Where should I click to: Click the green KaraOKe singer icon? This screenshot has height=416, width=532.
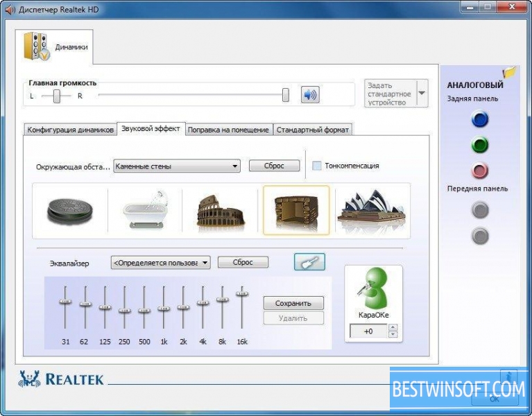click(372, 288)
